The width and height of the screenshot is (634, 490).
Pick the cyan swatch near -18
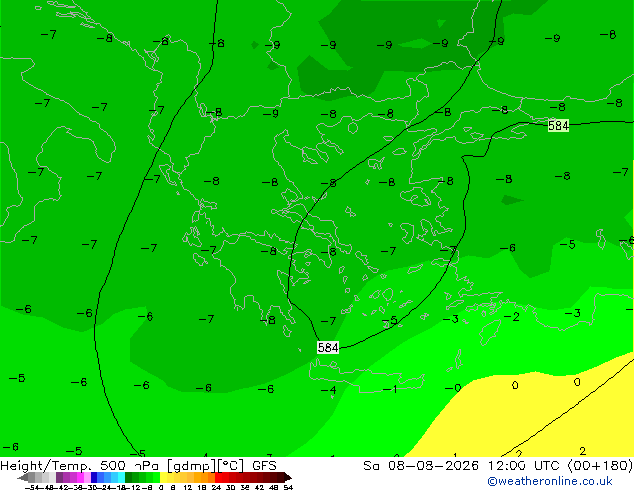(x=121, y=477)
